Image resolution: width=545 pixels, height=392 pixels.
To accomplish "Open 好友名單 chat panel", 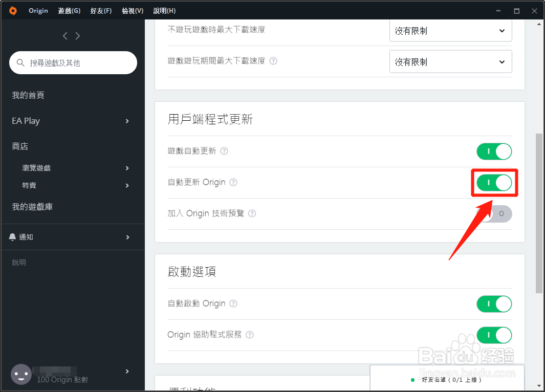I will coord(447,379).
